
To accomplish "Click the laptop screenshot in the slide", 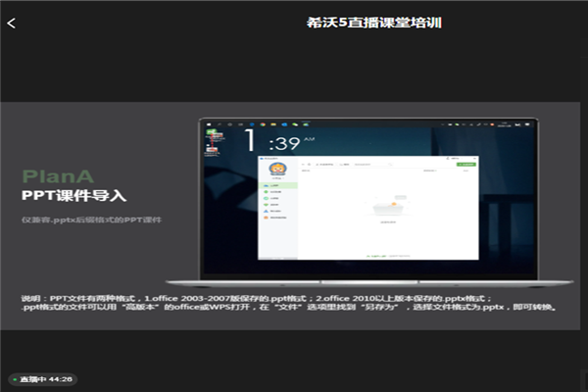I will point(369,203).
